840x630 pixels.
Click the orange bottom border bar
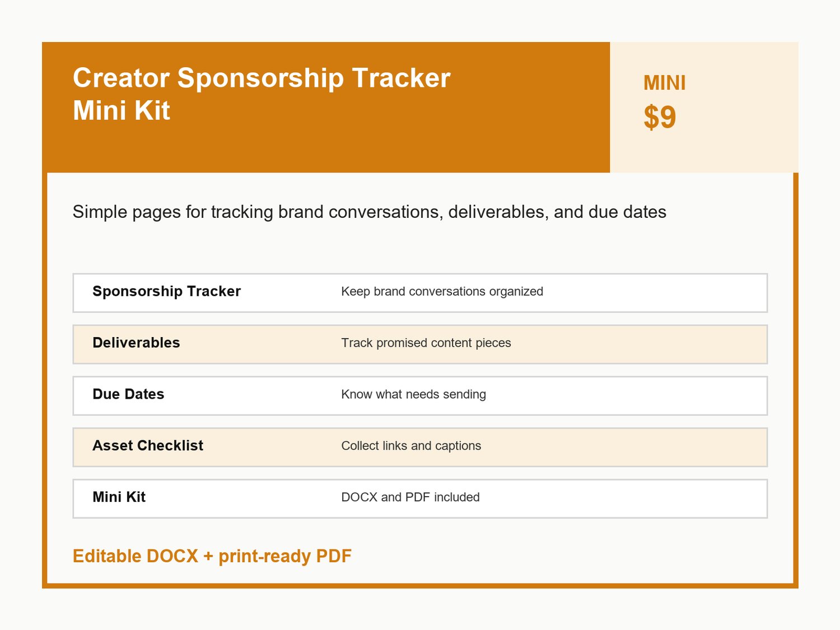pyautogui.click(x=420, y=586)
